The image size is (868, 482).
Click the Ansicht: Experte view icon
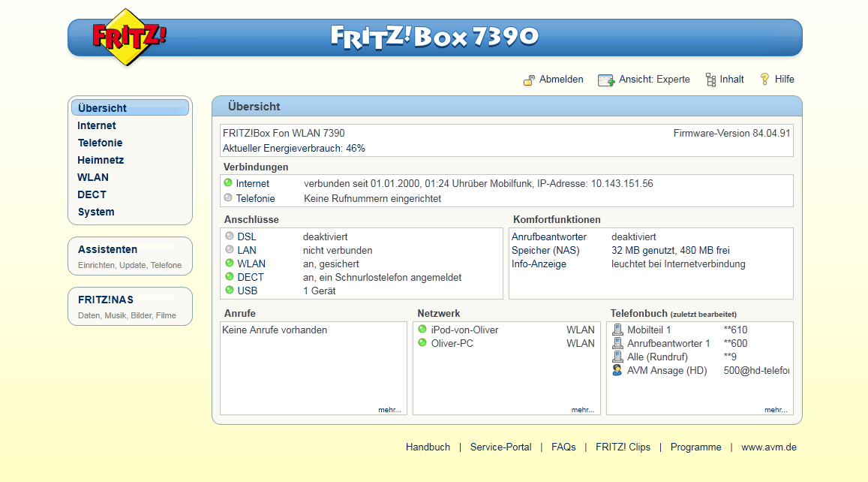coord(606,80)
